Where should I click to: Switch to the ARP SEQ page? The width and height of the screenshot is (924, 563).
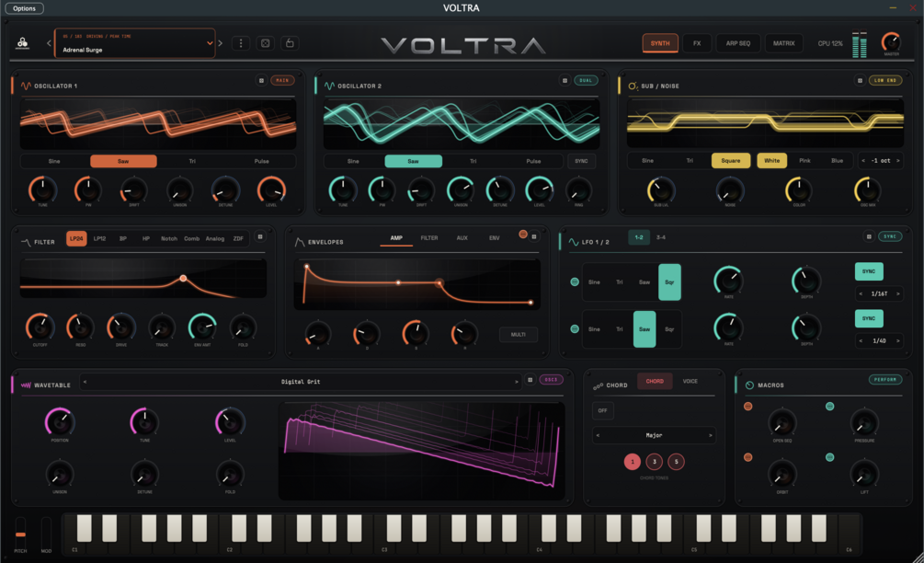(x=737, y=43)
